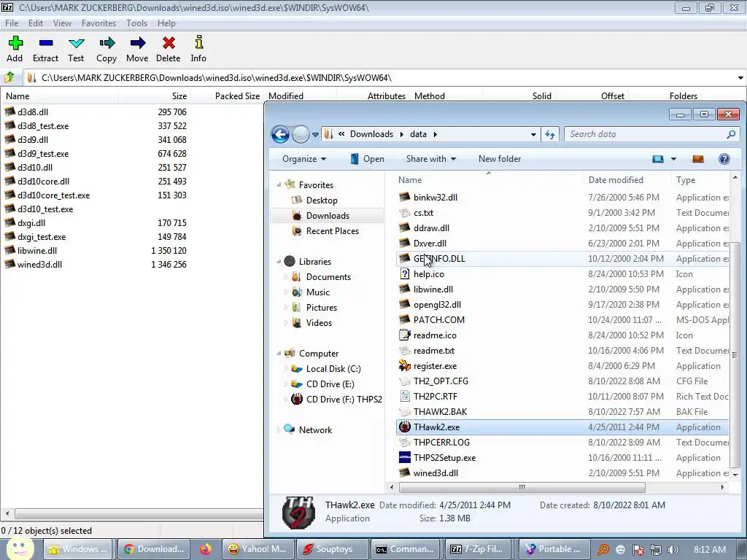Click the volume speaker icon in system tray

click(673, 550)
